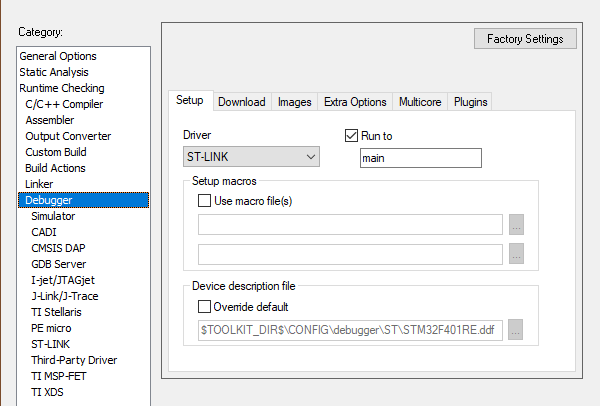Choose C/C++ Compiler category
Viewport: 600px width, 406px height.
coord(64,104)
